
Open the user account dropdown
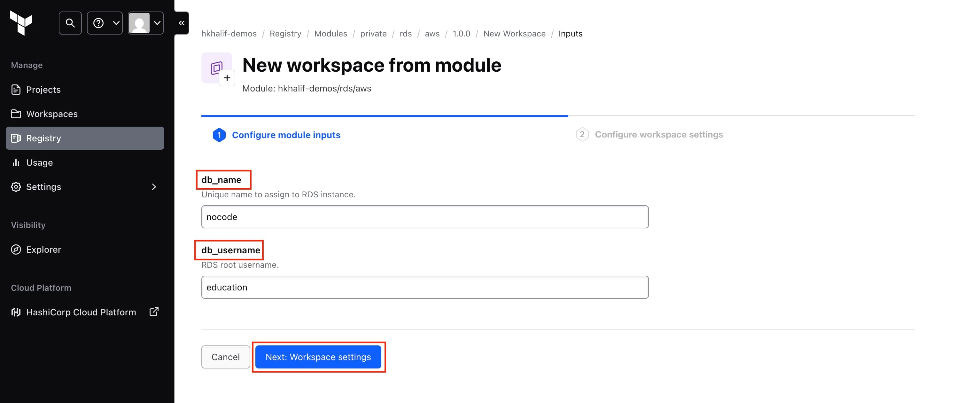pyautogui.click(x=146, y=23)
